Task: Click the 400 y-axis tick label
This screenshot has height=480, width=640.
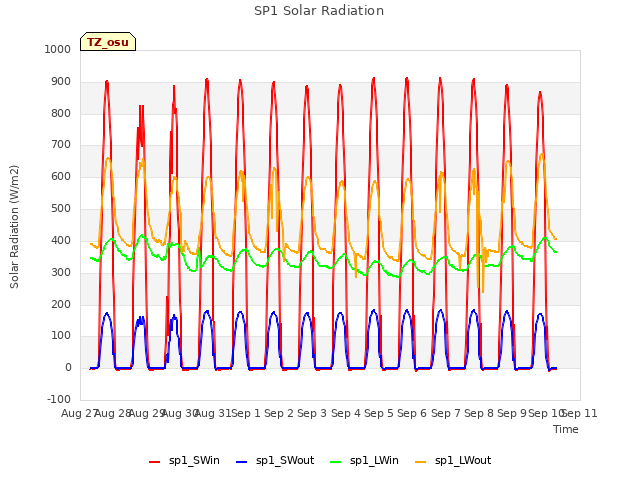Action: (61, 240)
